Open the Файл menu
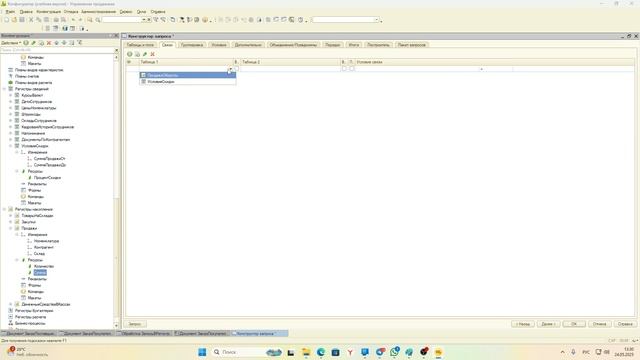This screenshot has height=360, width=640. [10, 12]
